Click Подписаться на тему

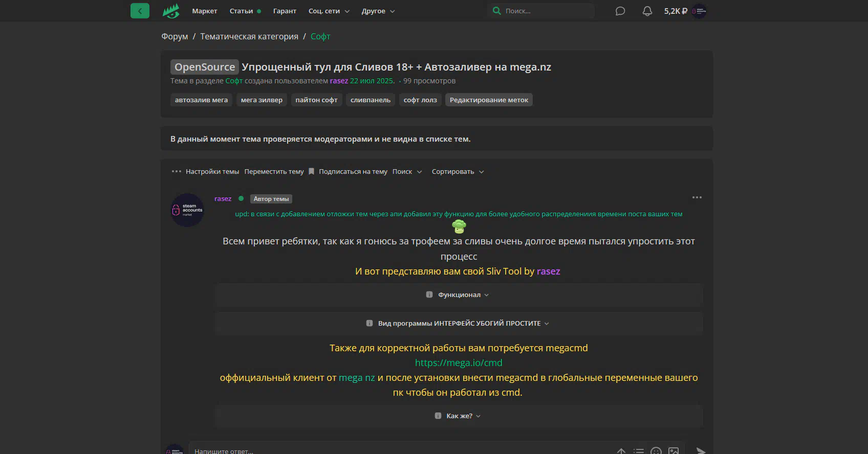click(x=353, y=171)
